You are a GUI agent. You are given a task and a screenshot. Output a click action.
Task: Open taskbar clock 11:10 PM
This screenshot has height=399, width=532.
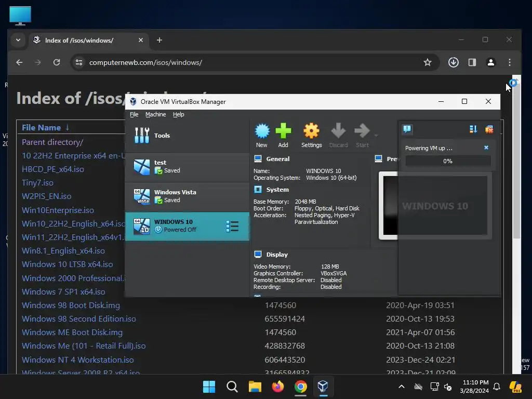pos(474,387)
